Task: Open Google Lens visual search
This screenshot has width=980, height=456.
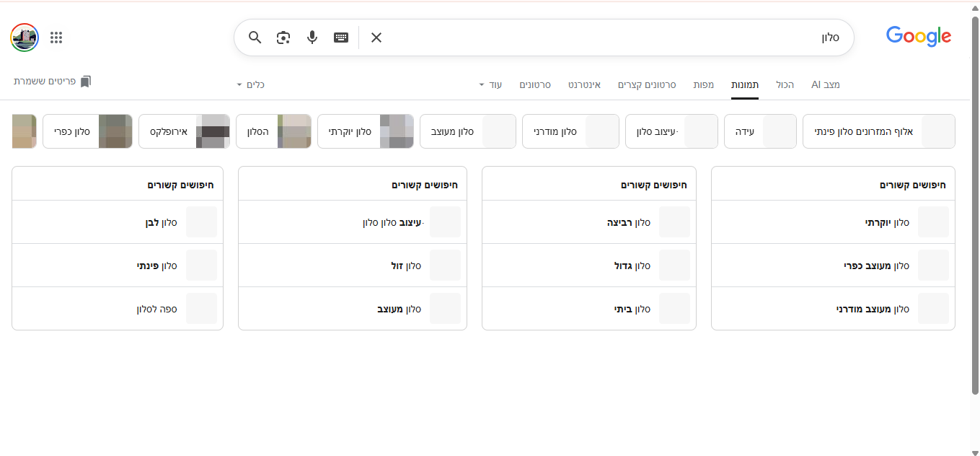Action: coord(283,37)
